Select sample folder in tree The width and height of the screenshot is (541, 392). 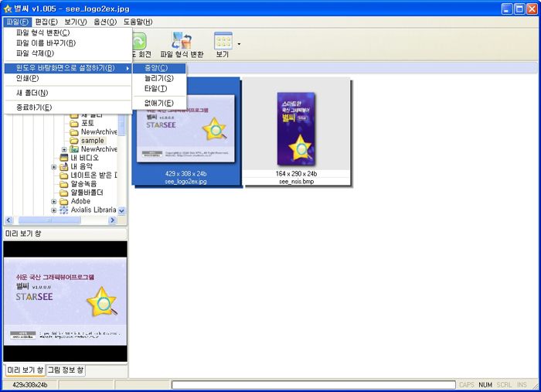(x=93, y=141)
